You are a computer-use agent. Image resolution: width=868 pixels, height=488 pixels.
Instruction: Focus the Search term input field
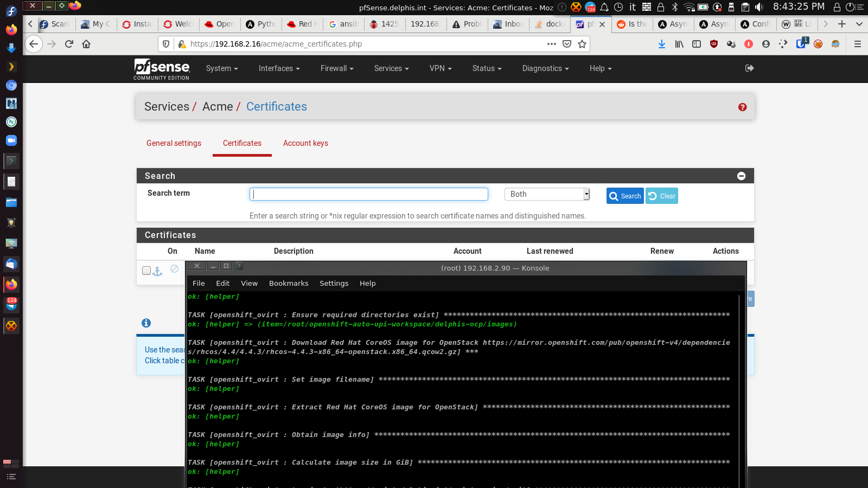coord(369,194)
